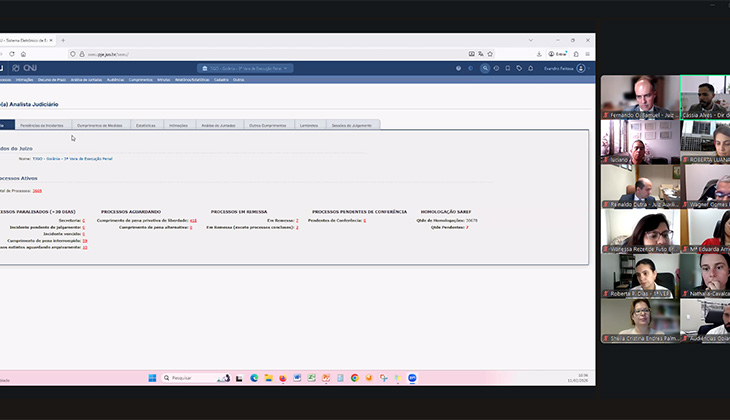Click the Task View icon in taskbar
Screen dimensions: 730x420
pyautogui.click(x=239, y=378)
